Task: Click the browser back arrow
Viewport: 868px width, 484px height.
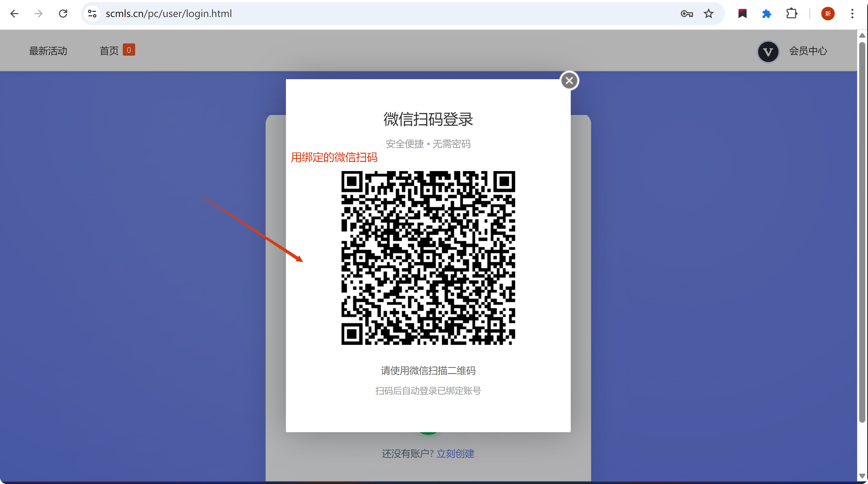Action: (14, 14)
